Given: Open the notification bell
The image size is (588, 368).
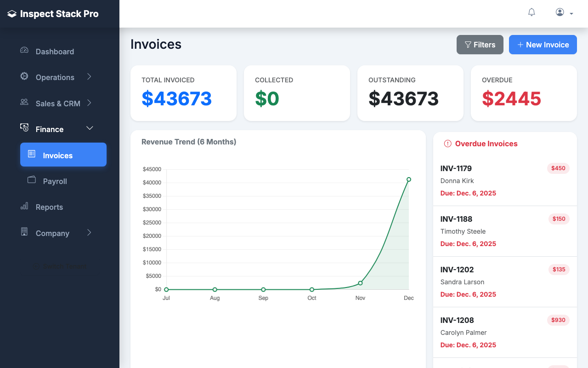Looking at the screenshot, I should click(x=531, y=12).
